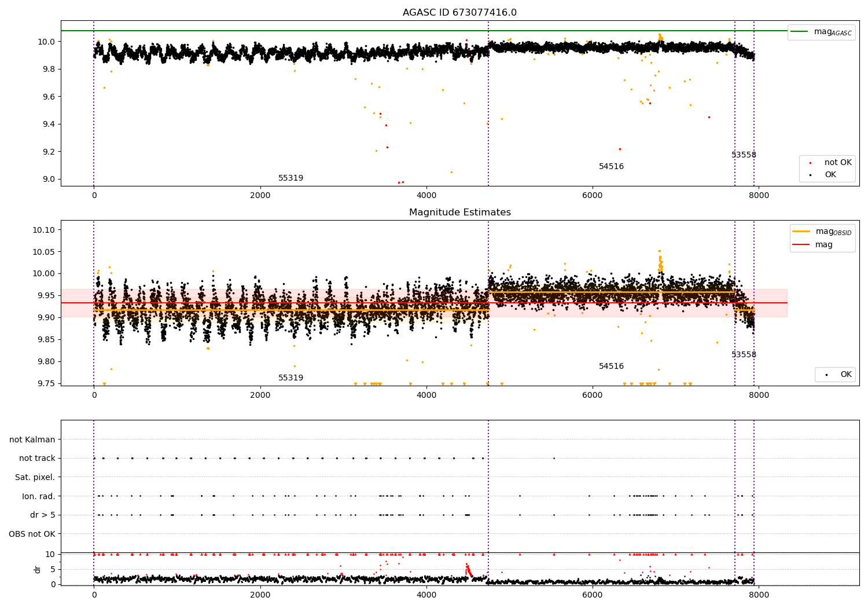
Task: Click the 8000 x-tick under the bottom dr plot
Action: pos(759,595)
